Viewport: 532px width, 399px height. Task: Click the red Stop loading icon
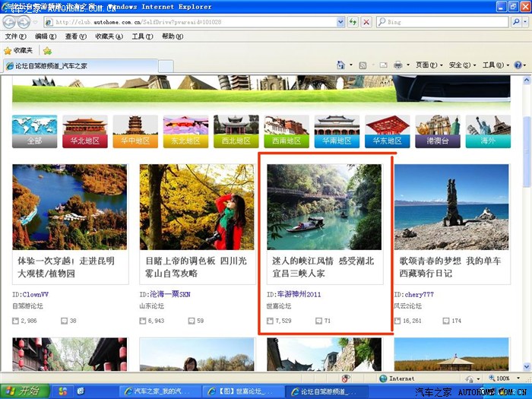tap(366, 22)
